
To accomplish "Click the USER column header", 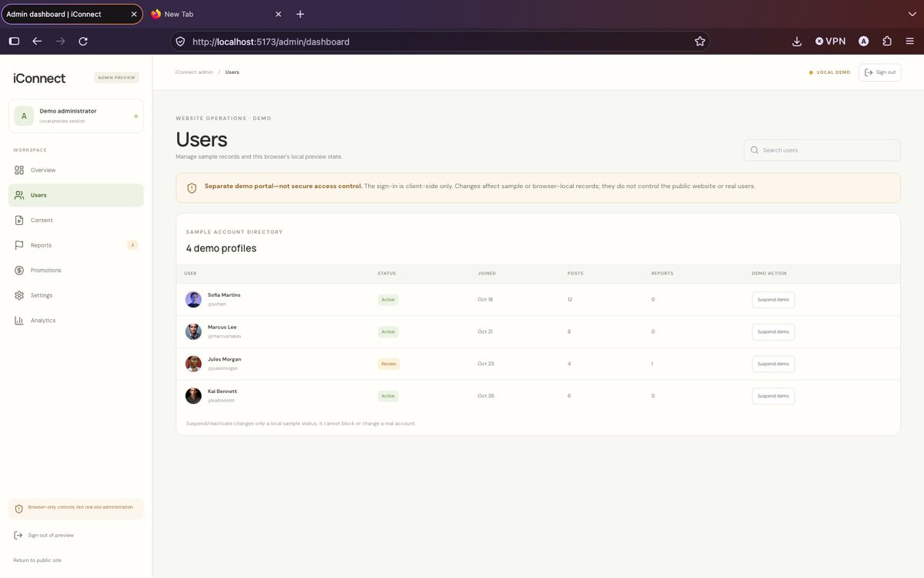I will [x=190, y=274].
